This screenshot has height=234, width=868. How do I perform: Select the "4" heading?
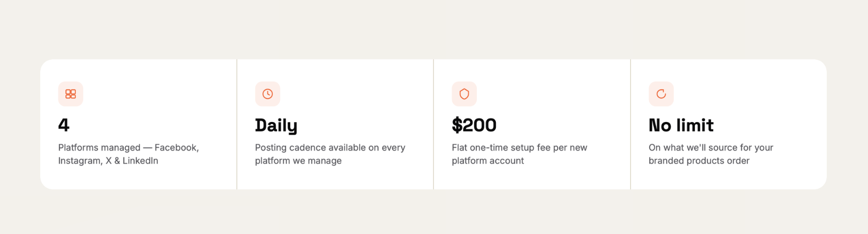tap(64, 125)
